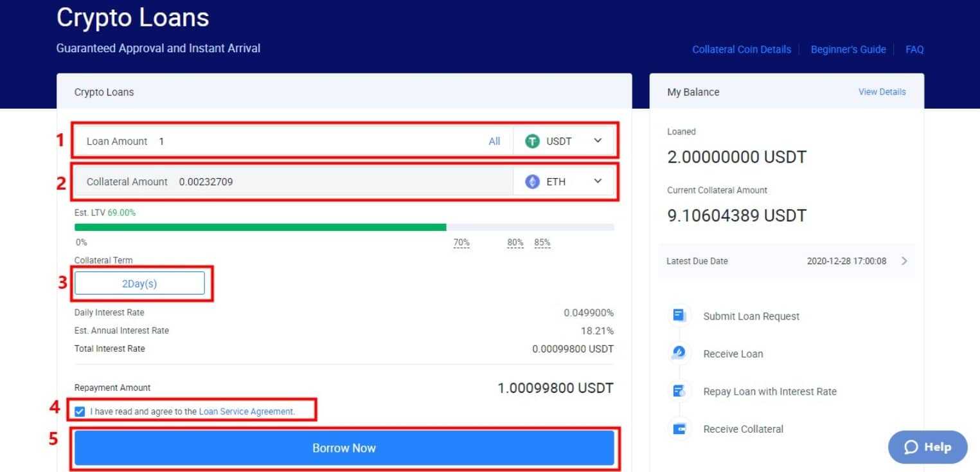Open the Beginner's Guide
This screenshot has width=980, height=472.
point(848,50)
